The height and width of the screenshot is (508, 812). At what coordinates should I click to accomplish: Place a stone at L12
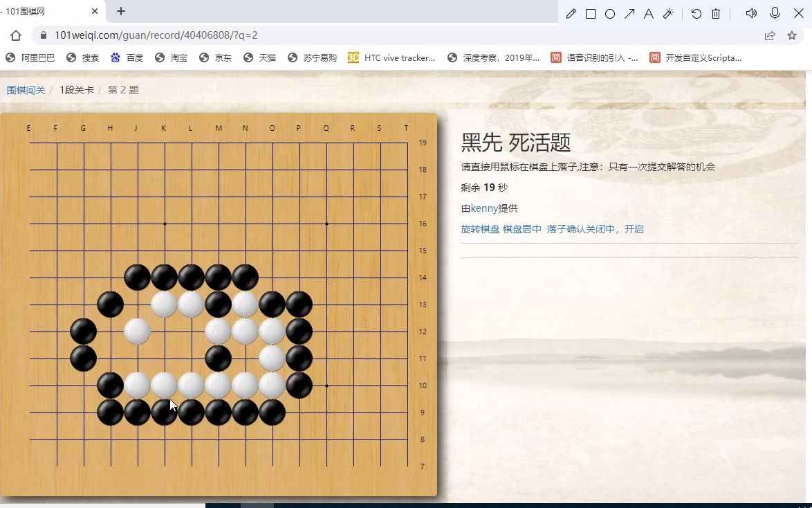192,332
